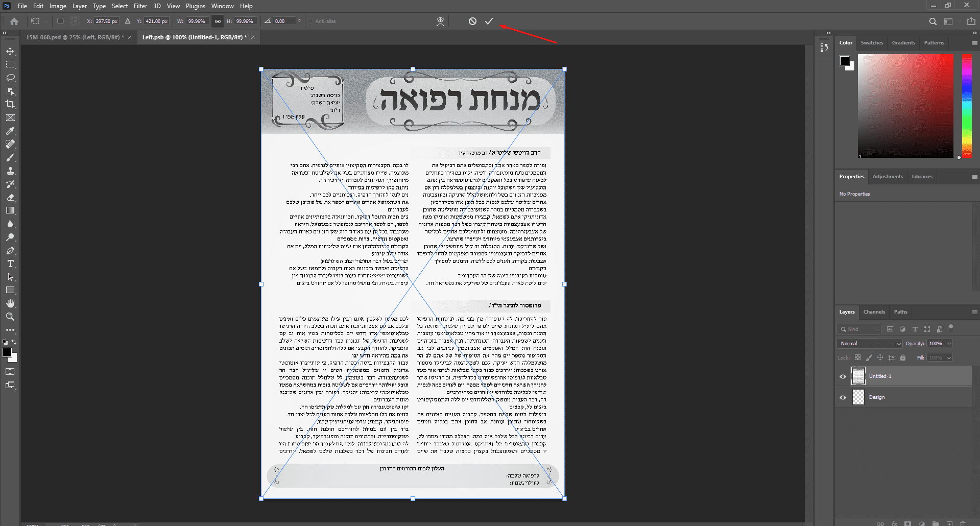Select the Horizontal Type tool
The width and height of the screenshot is (980, 526).
(10, 264)
